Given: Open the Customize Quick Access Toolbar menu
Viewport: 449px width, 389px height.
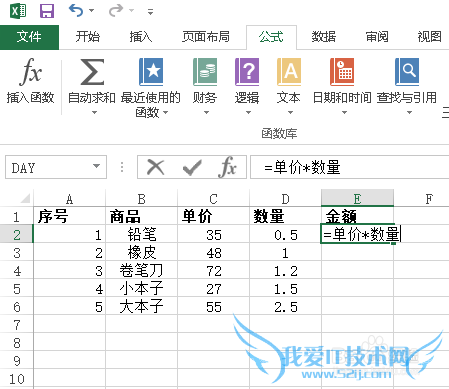Looking at the screenshot, I should [x=151, y=12].
